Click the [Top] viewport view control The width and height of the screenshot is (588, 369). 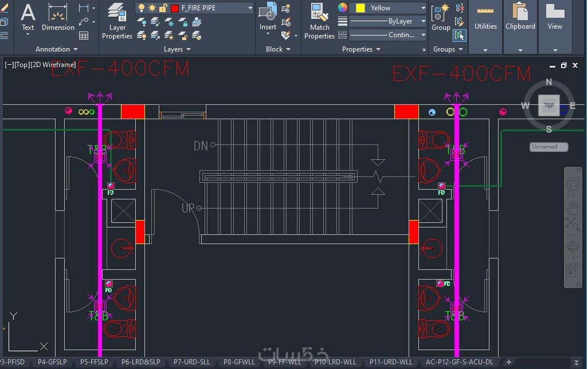(22, 65)
